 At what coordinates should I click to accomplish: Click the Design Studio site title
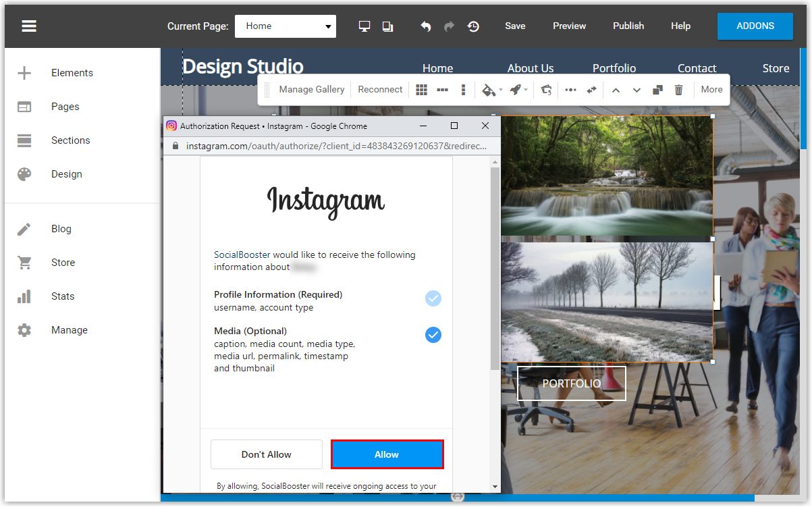[x=243, y=66]
